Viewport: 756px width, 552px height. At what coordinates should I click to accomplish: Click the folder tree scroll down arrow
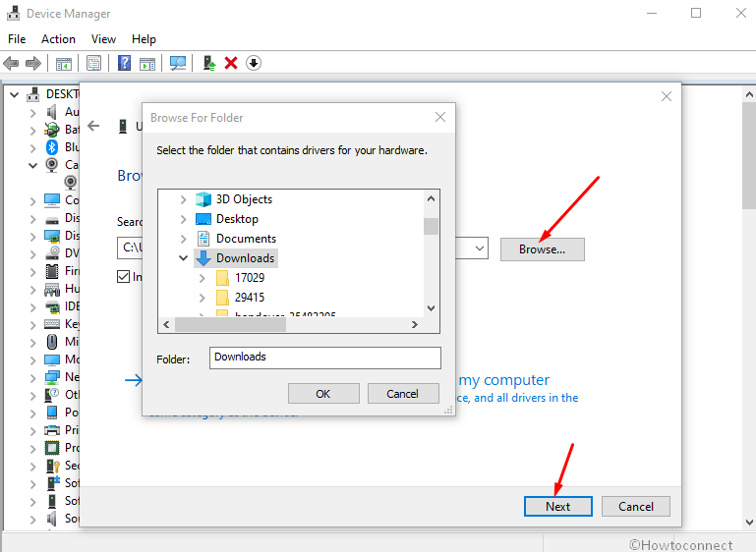(x=431, y=308)
